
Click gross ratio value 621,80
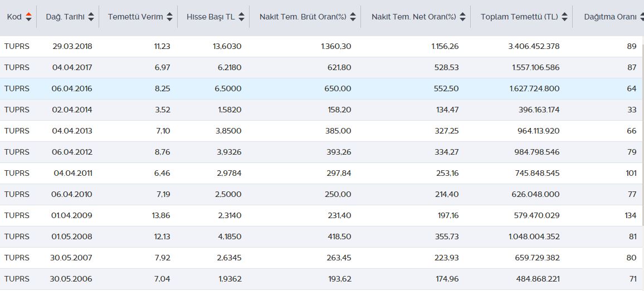coord(339,67)
